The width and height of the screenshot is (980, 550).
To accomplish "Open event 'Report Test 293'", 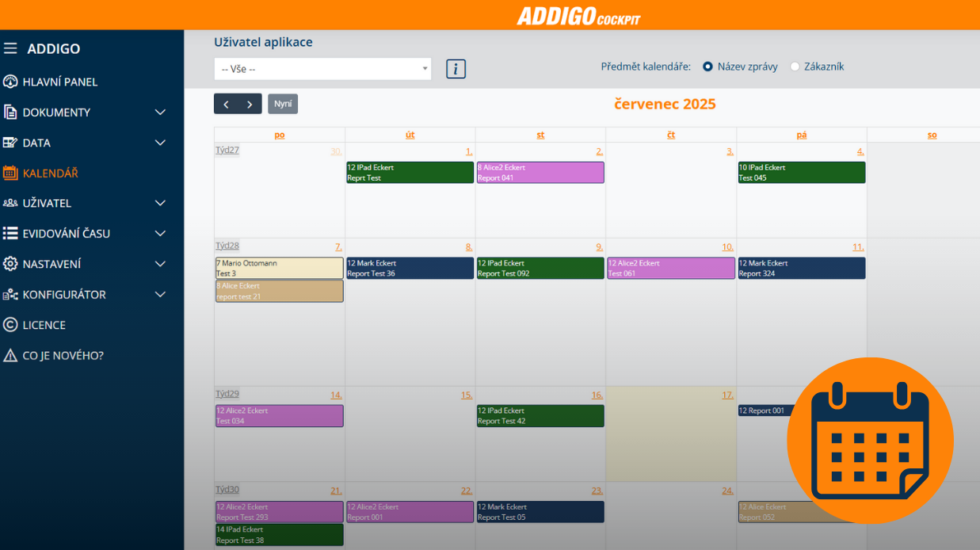I will coord(280,512).
